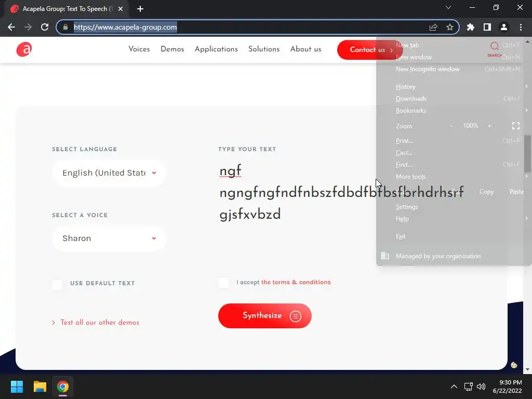Open the terms & conditions link
Screen dimensions: 532x399
[296, 282]
